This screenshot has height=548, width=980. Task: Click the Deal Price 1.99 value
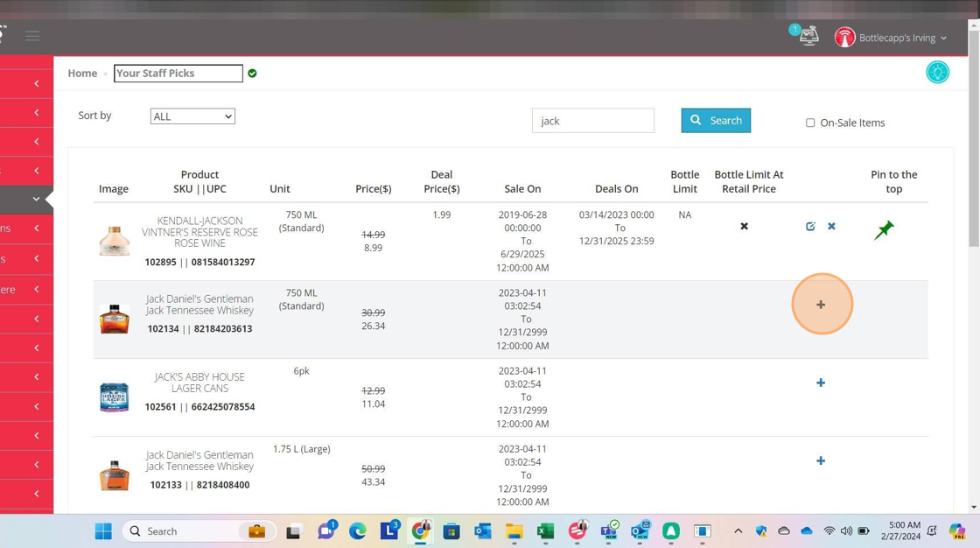pyautogui.click(x=441, y=214)
